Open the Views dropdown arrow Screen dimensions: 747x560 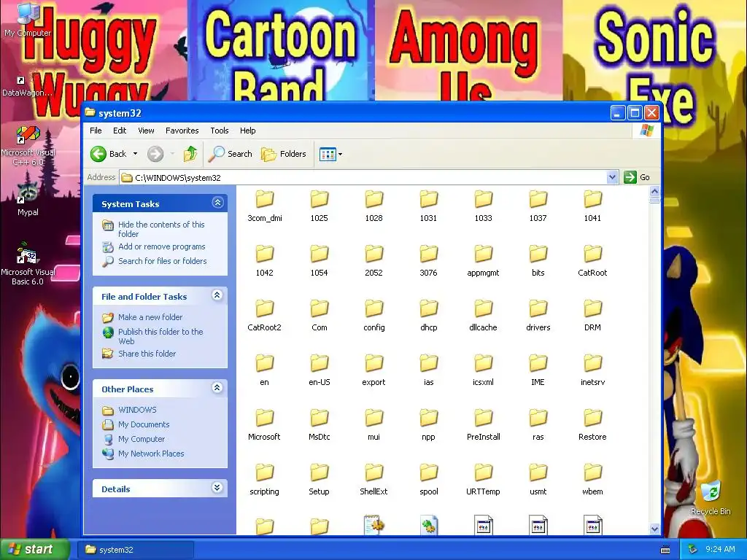click(340, 154)
